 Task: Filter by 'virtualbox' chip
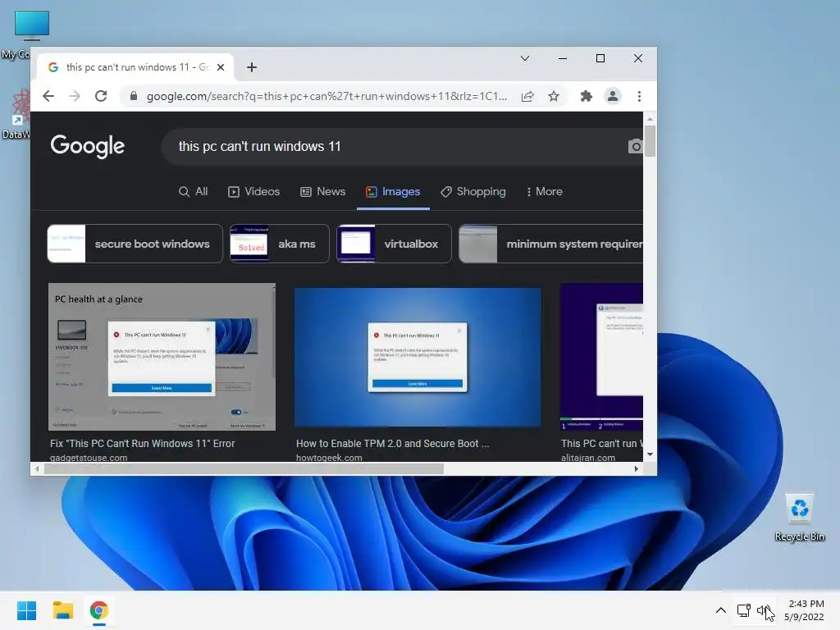click(394, 244)
